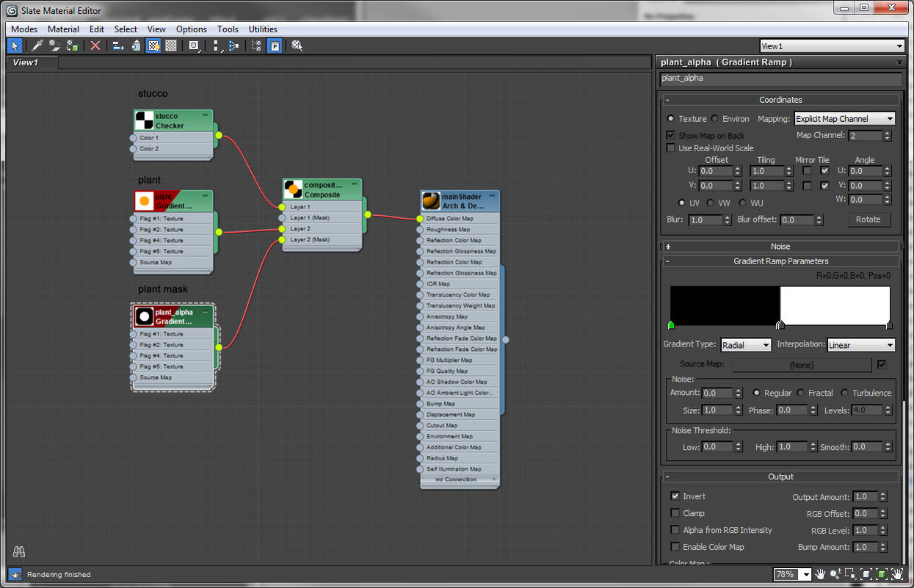914x588 pixels.
Task: Click Zoom Extents Selected green cube icon
Action: point(882,574)
